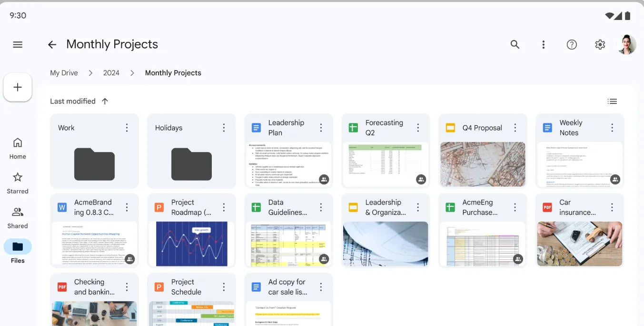Click the Sheets icon on AcmeEng Purchase

click(450, 207)
